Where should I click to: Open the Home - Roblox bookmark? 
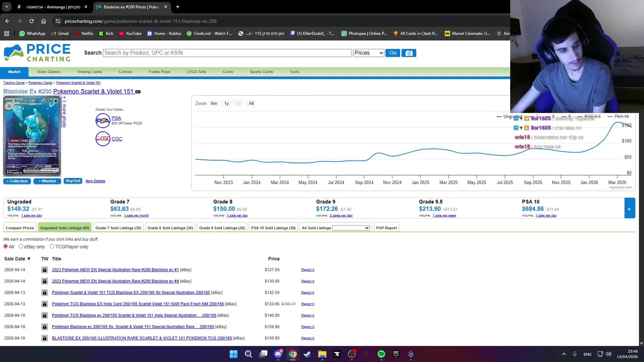click(164, 34)
